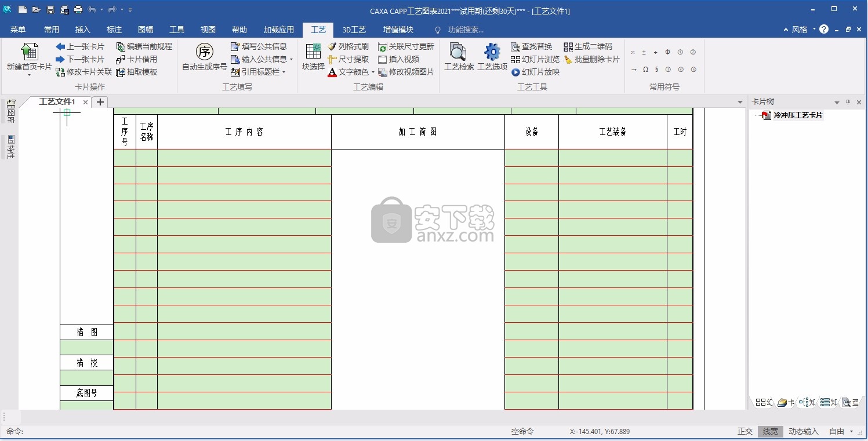Click 关联尺寸更新 linked dimension update
Screen dimensions: 868x441
click(406, 46)
